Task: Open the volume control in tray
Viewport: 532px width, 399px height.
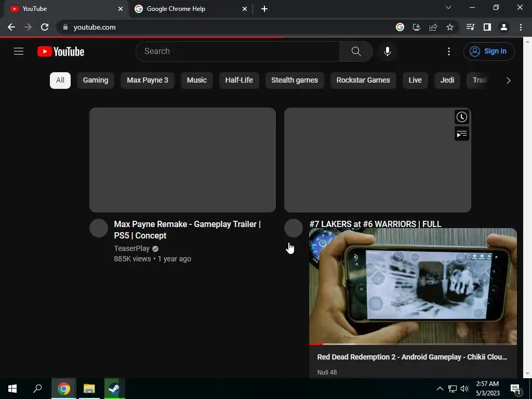Action: [x=465, y=389]
